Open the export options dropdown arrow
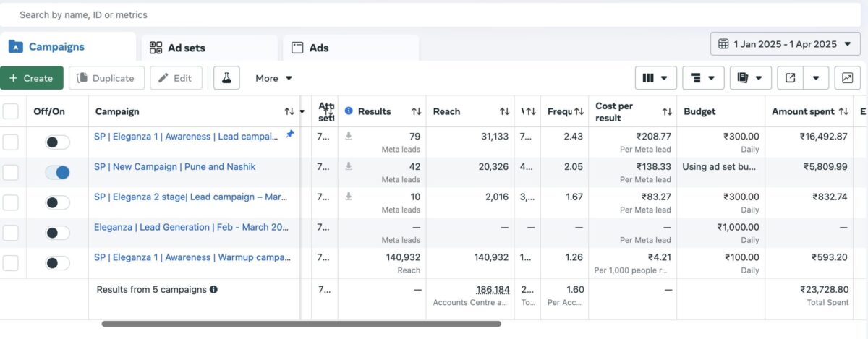 (x=816, y=78)
